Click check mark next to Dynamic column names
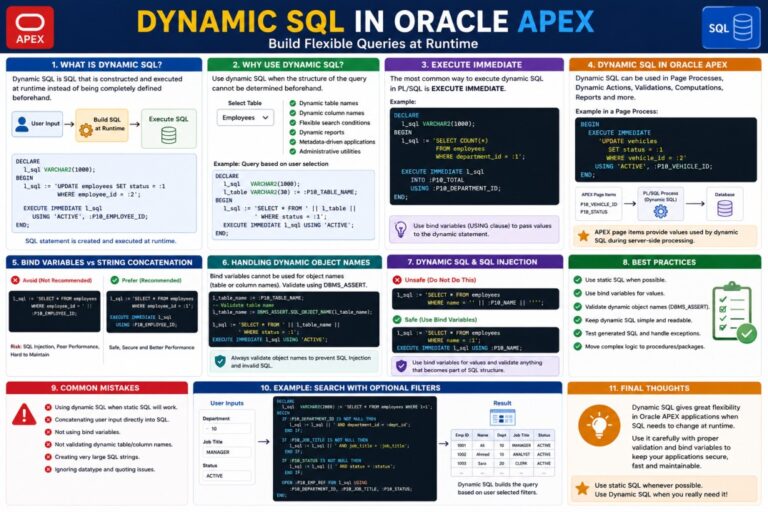This screenshot has width=768, height=512. (x=292, y=113)
